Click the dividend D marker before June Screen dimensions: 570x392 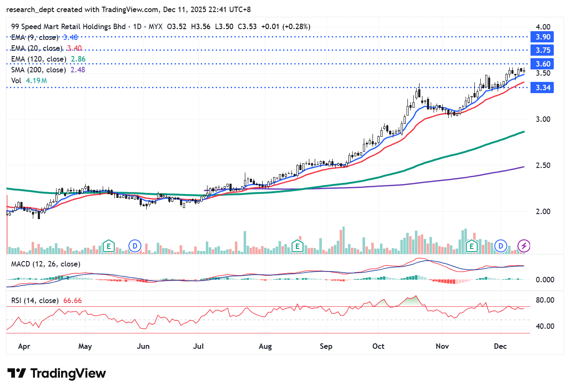(x=135, y=246)
